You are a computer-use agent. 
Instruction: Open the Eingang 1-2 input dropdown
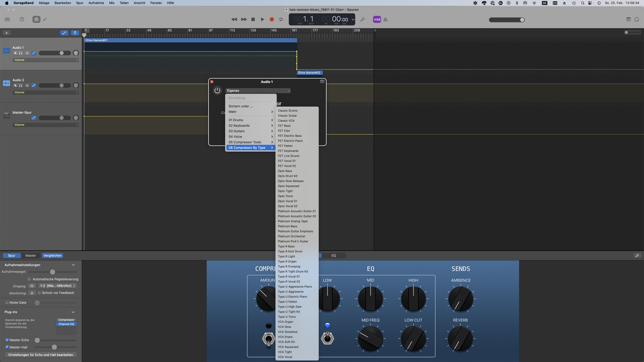[x=57, y=286]
